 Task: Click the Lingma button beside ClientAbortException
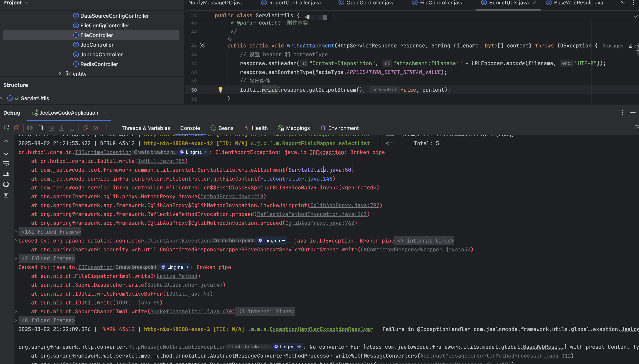(x=272, y=241)
